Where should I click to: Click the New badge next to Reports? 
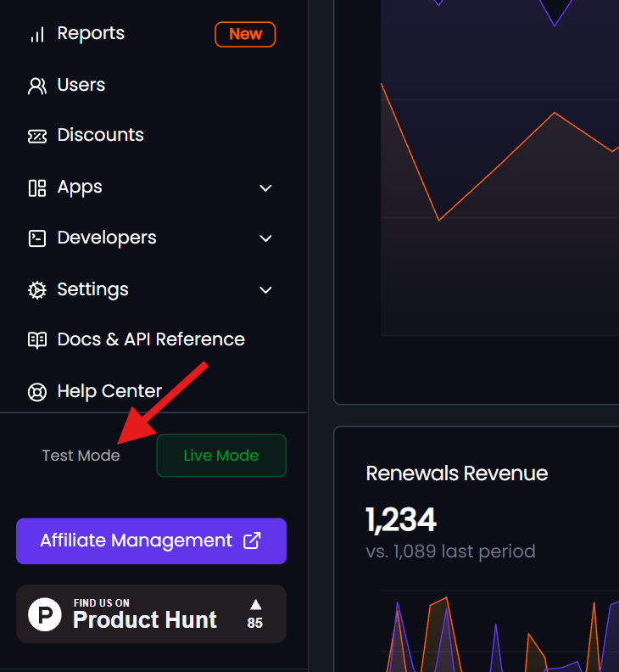point(245,34)
